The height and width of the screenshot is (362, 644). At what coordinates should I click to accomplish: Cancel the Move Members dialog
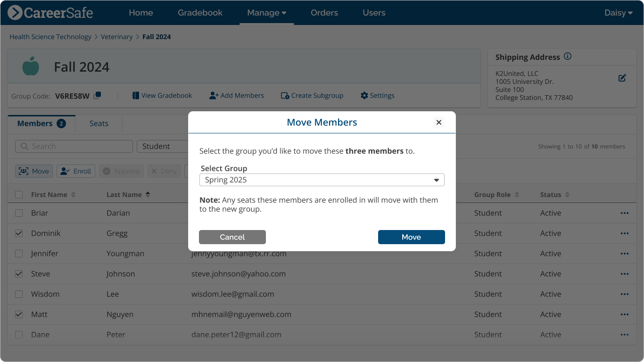(232, 237)
